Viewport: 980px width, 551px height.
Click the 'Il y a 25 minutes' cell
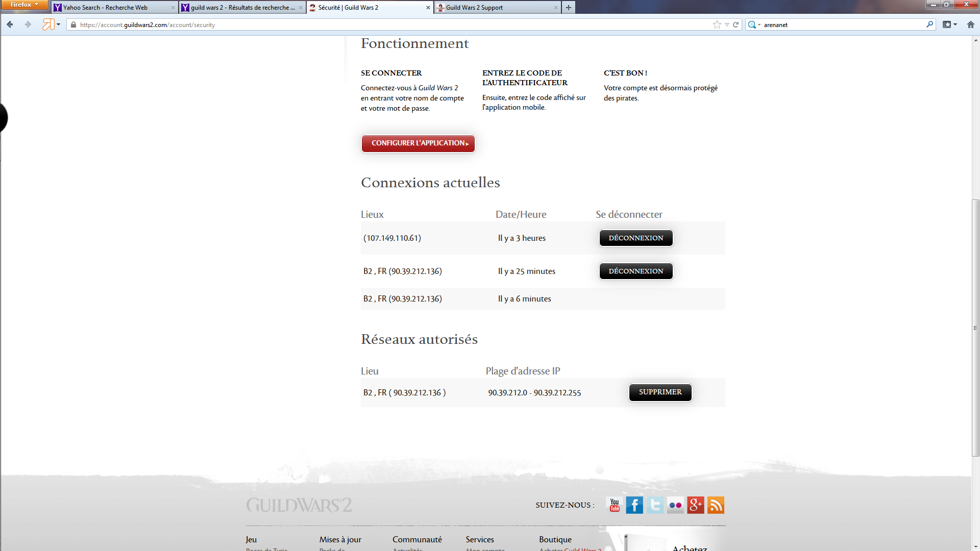[x=526, y=271]
